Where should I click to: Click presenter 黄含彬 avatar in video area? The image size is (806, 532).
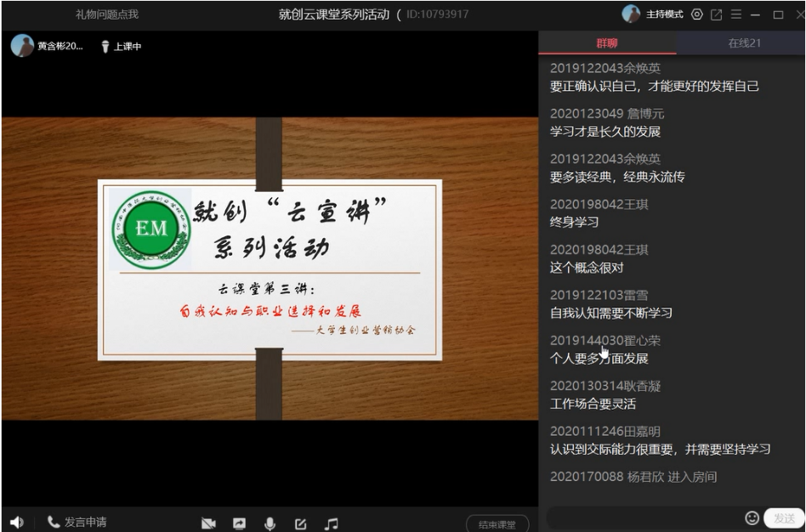click(22, 46)
